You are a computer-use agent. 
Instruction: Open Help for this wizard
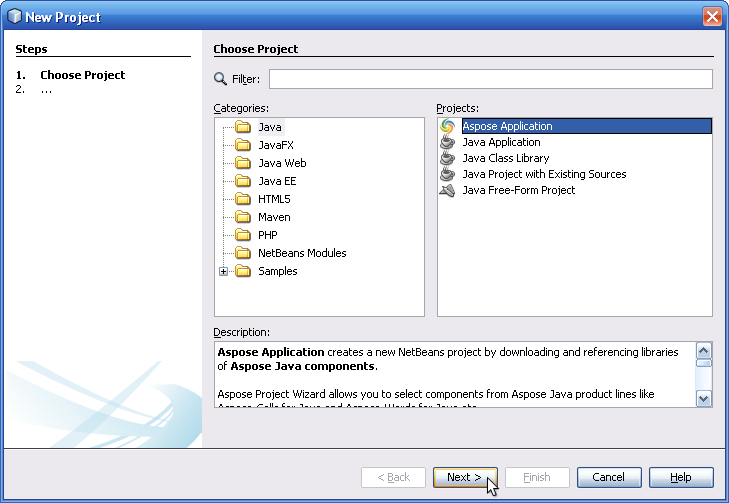(x=681, y=477)
